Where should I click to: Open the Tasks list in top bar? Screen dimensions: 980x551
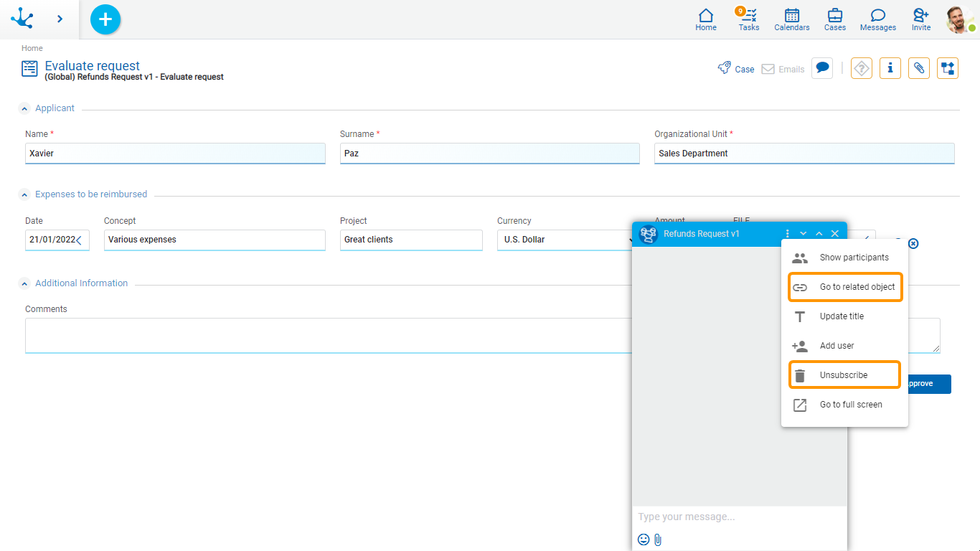(748, 19)
